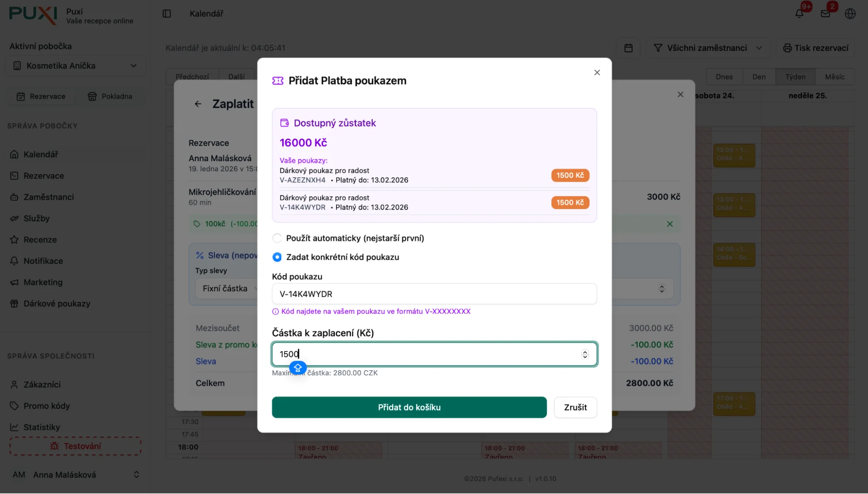Viewport: 868px width, 494px height.
Task: Select Zadat konkrétní kód poukazu option
Action: [277, 257]
